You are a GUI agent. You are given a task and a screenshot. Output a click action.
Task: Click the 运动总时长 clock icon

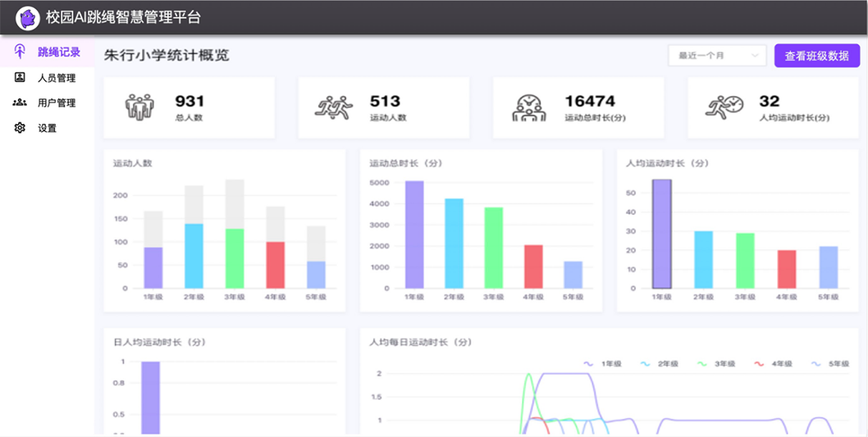(x=528, y=107)
